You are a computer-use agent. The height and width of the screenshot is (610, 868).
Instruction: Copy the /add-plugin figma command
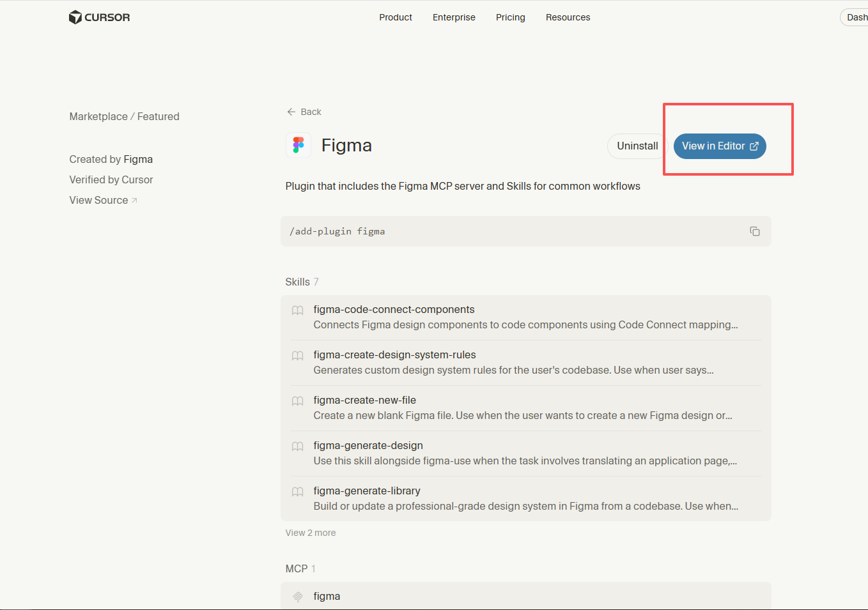point(755,231)
